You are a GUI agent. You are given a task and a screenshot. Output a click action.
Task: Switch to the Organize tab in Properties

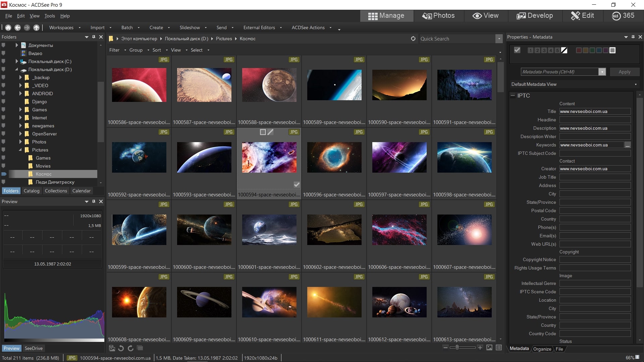pos(542,349)
